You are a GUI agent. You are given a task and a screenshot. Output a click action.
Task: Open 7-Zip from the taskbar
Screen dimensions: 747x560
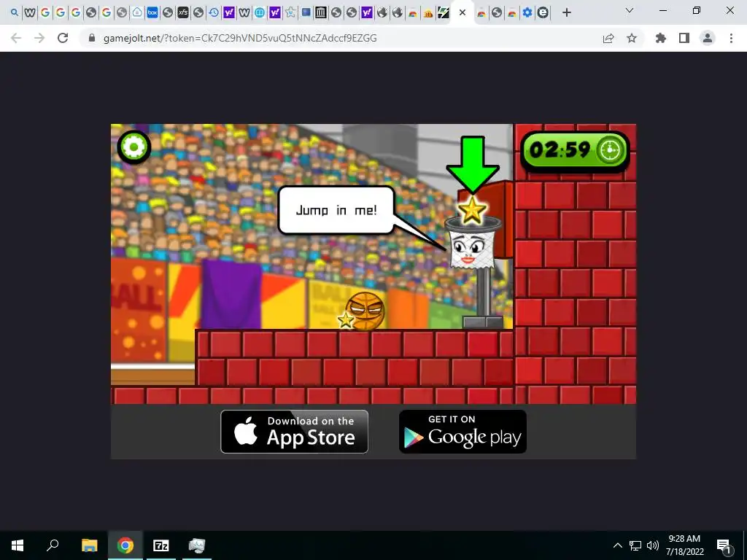[x=161, y=545]
